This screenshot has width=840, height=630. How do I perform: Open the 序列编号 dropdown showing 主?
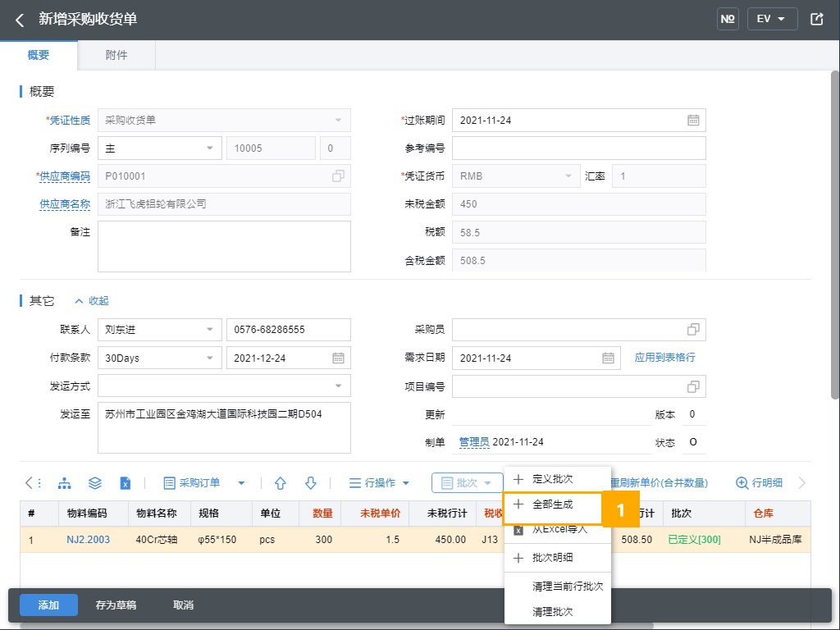[x=160, y=148]
